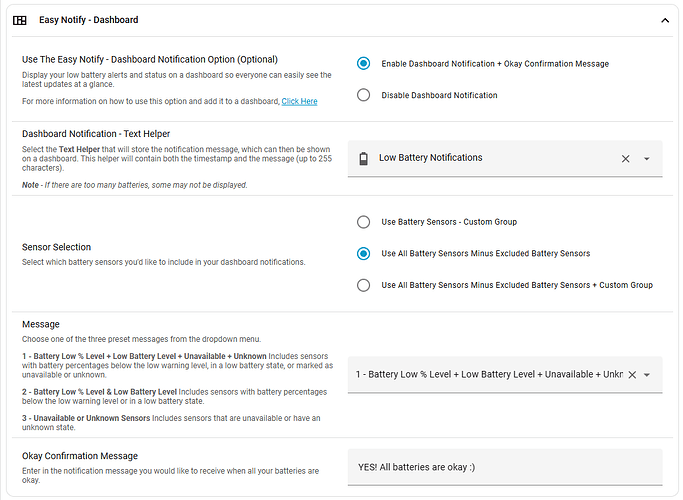This screenshot has height=500, width=683.
Task: Enable Dashboard Notification + Okay Confirmation Message
Action: (x=364, y=64)
